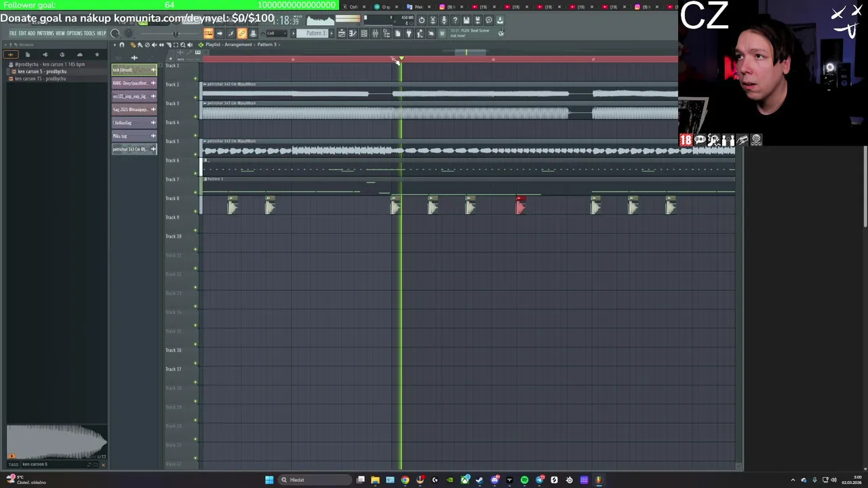This screenshot has width=868, height=488.
Task: Select the tag 2025 clip in picker
Action: click(x=134, y=109)
